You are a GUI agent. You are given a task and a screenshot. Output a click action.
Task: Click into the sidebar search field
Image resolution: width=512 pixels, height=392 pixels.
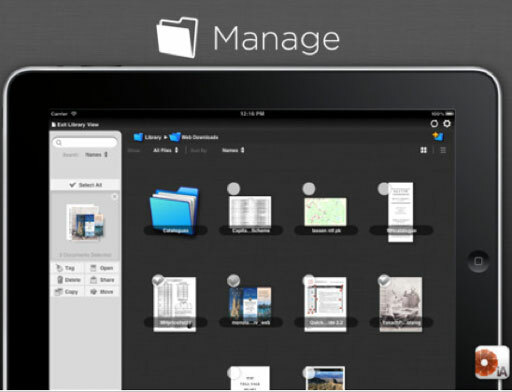[85, 143]
